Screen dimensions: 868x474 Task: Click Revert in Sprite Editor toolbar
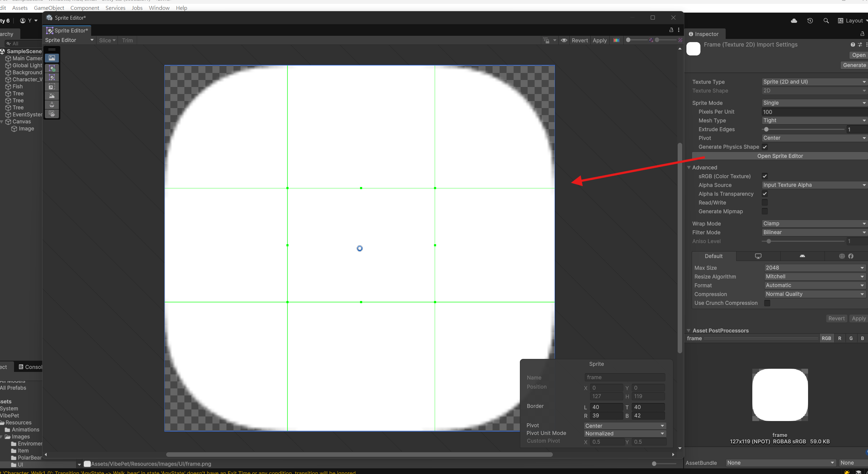(x=580, y=40)
